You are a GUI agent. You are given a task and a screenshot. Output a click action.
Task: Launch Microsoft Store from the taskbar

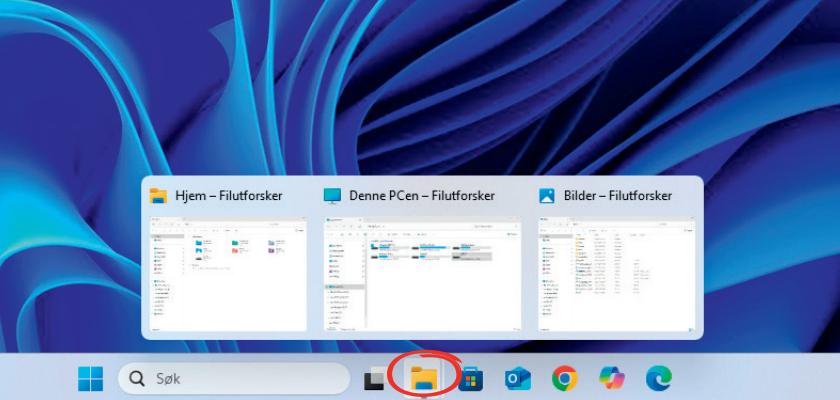tap(470, 379)
